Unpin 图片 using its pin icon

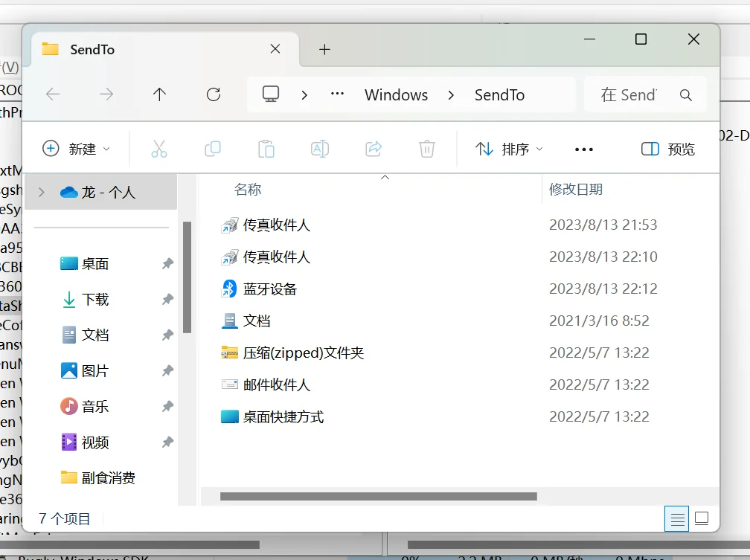(x=167, y=370)
